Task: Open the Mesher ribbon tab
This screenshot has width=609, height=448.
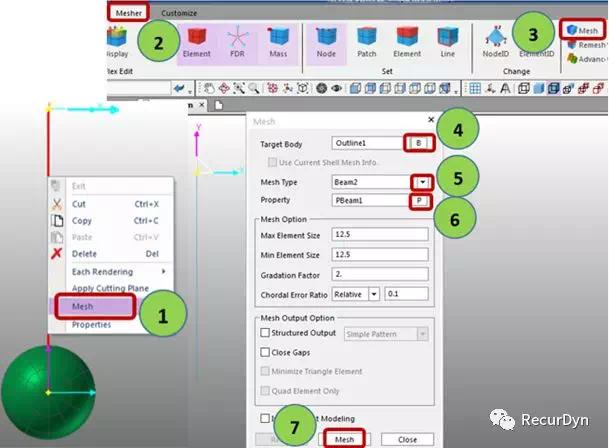Action: [x=129, y=13]
